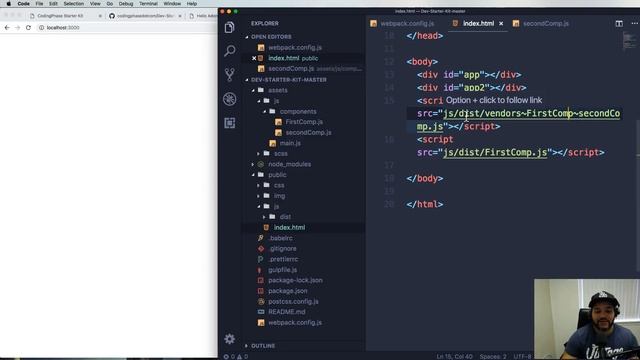Open gulpfile.js in the explorer
This screenshot has width=640, height=360.
[282, 270]
